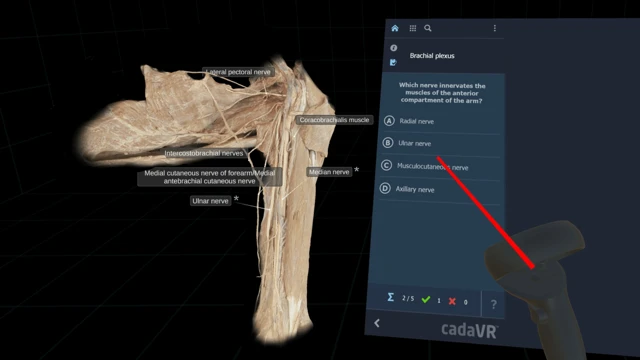This screenshot has height=360, width=640.
Task: Click the Brachial plexus title
Action: 432,56
